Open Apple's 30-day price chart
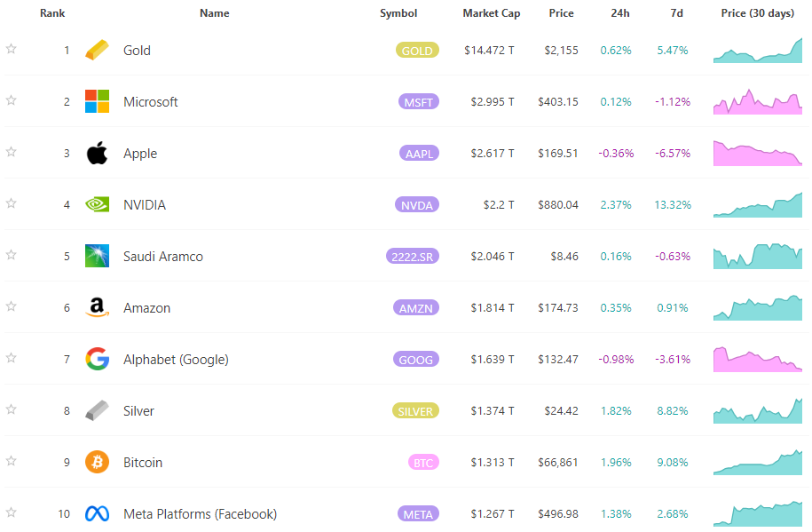Image resolution: width=812 pixels, height=532 pixels. 758,154
